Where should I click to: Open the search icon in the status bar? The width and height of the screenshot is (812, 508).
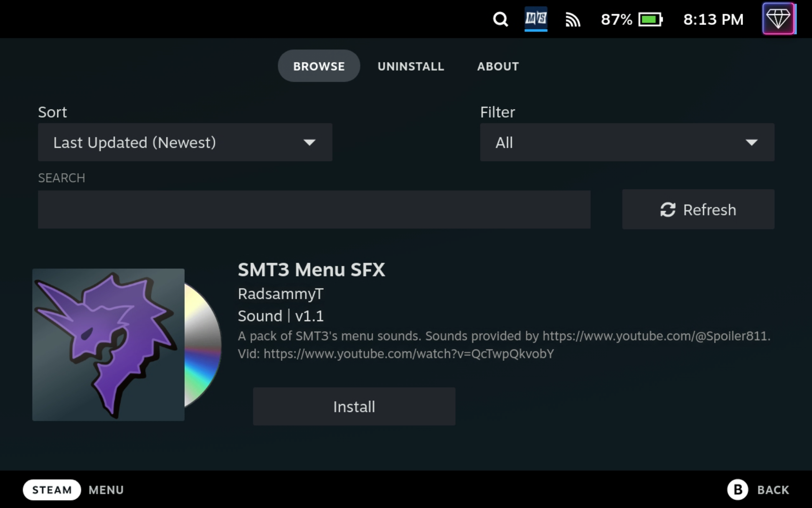[x=500, y=19]
